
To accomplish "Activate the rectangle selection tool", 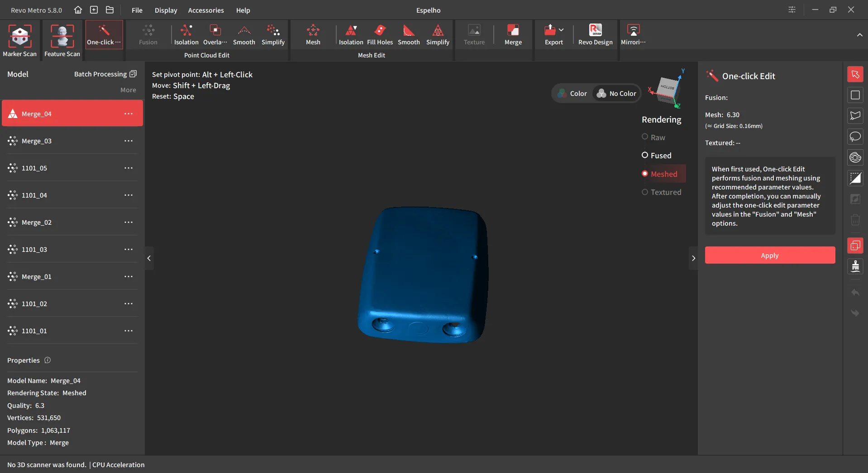I will [x=855, y=95].
